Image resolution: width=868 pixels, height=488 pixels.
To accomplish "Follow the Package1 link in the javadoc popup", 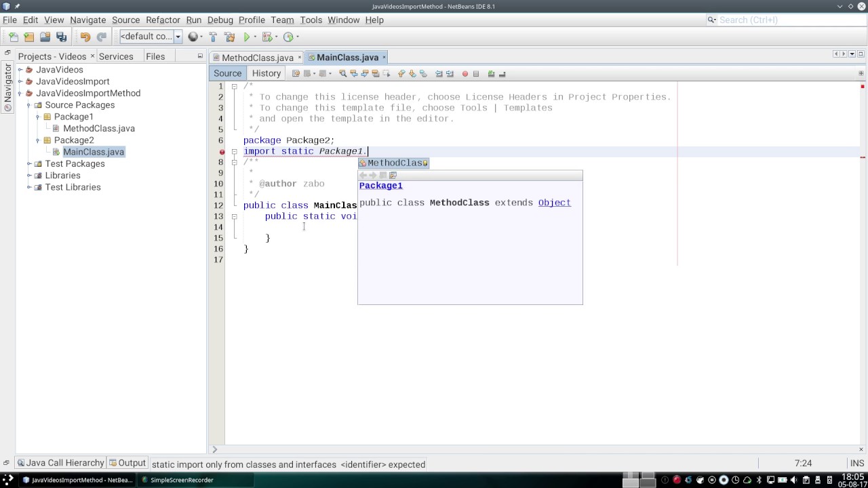I will click(381, 186).
